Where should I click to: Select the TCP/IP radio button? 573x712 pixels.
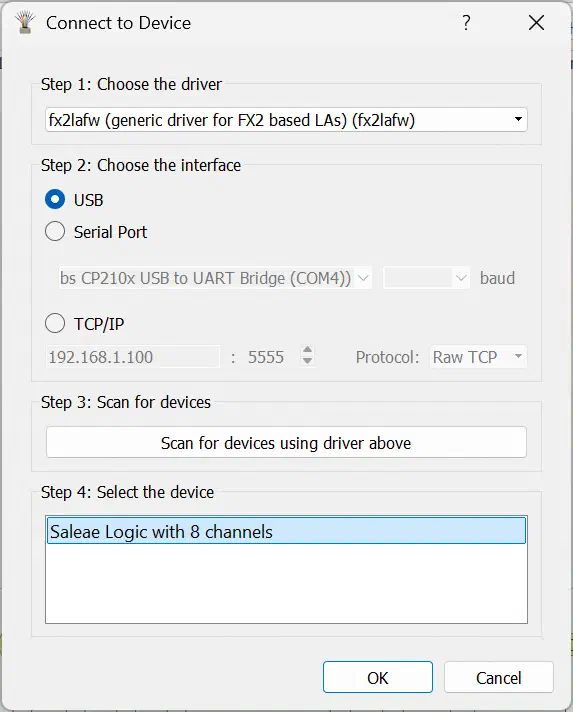point(55,323)
